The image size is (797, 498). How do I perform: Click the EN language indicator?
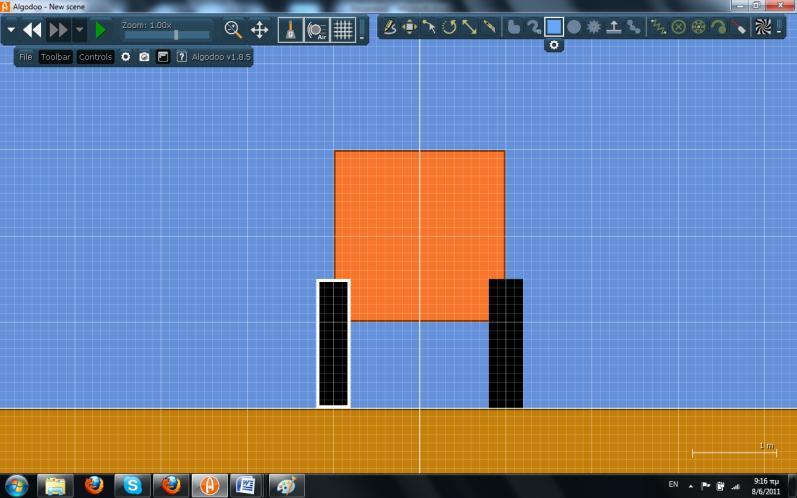tap(673, 484)
